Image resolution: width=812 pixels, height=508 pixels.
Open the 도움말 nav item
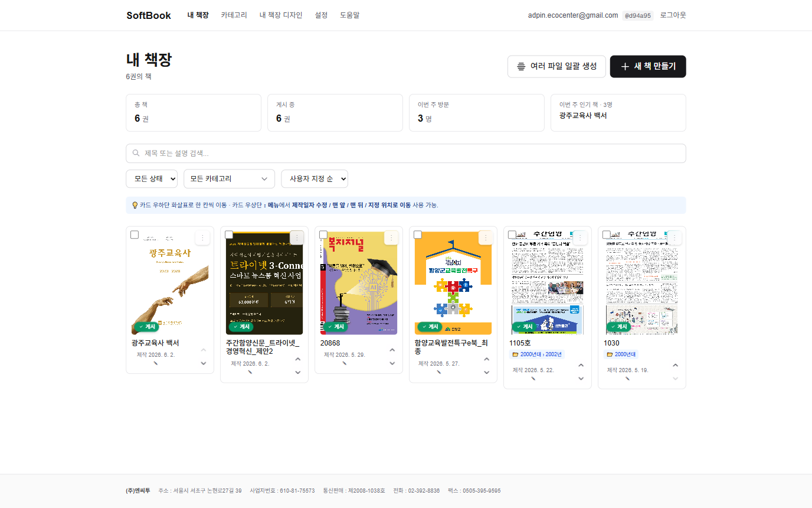click(x=349, y=15)
